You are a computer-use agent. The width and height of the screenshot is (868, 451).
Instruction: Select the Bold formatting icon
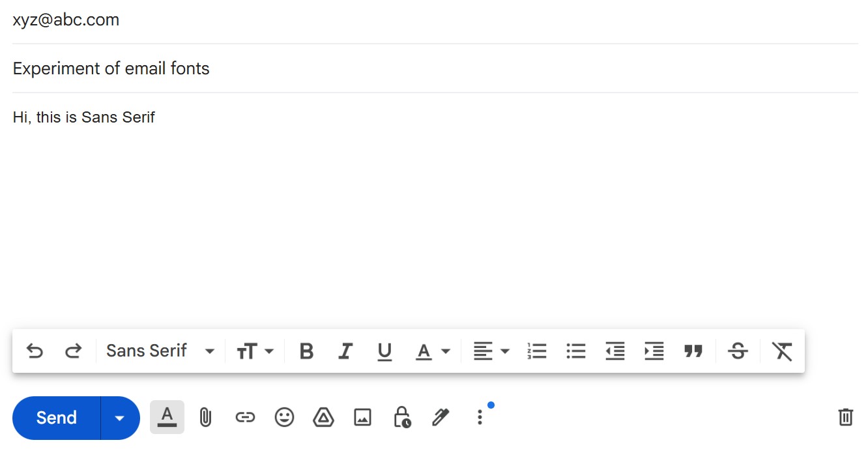coord(306,351)
